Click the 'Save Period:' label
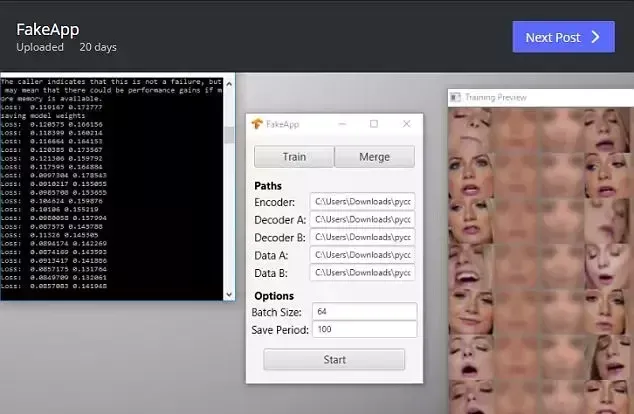634x414 pixels. pyautogui.click(x=280, y=330)
